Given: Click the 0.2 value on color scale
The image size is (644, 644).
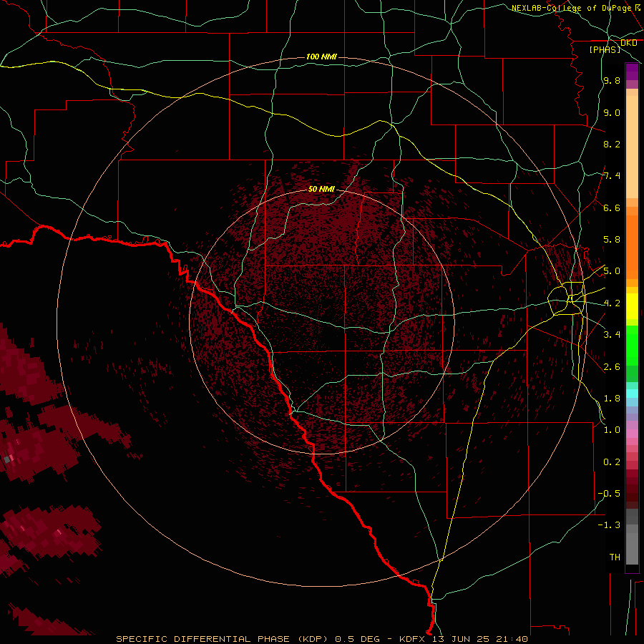Looking at the screenshot, I should [x=612, y=462].
